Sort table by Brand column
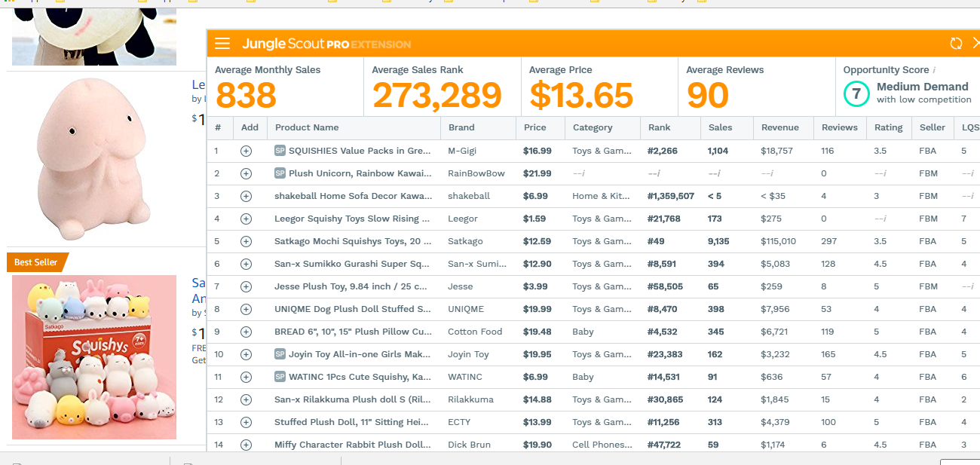The height and width of the screenshot is (465, 980). [461, 127]
